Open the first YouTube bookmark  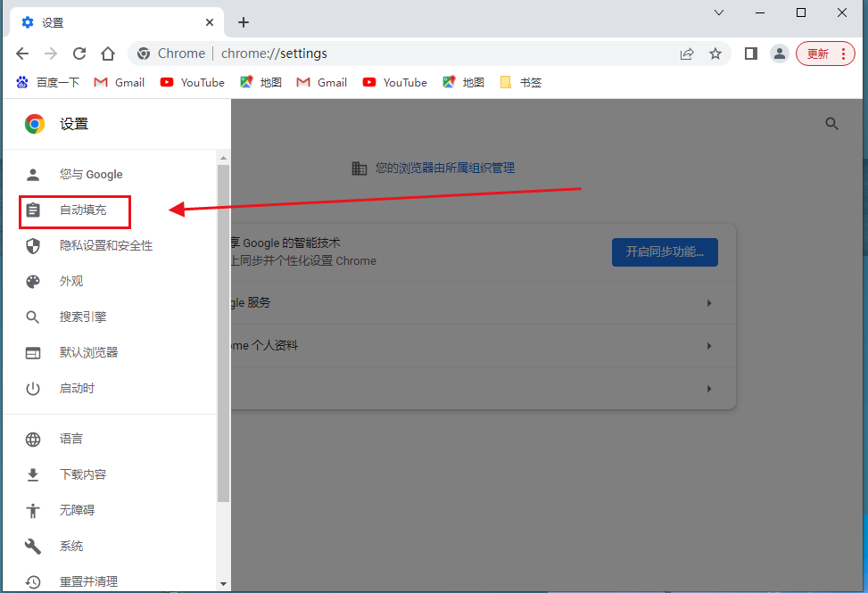point(192,82)
